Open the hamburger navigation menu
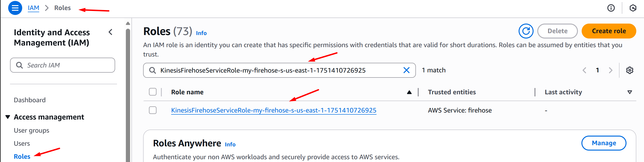644x162 pixels. coord(15,8)
